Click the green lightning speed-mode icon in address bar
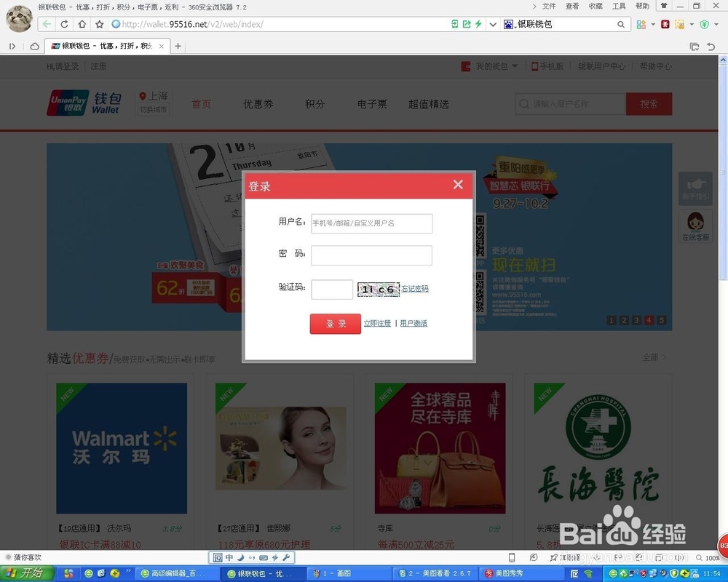 pos(478,24)
